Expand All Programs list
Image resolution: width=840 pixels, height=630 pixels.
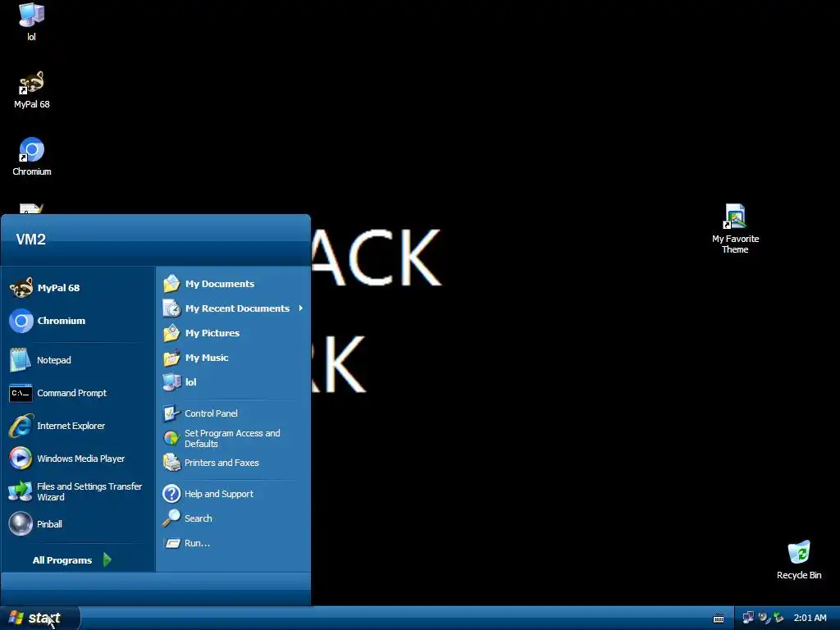[x=72, y=560]
